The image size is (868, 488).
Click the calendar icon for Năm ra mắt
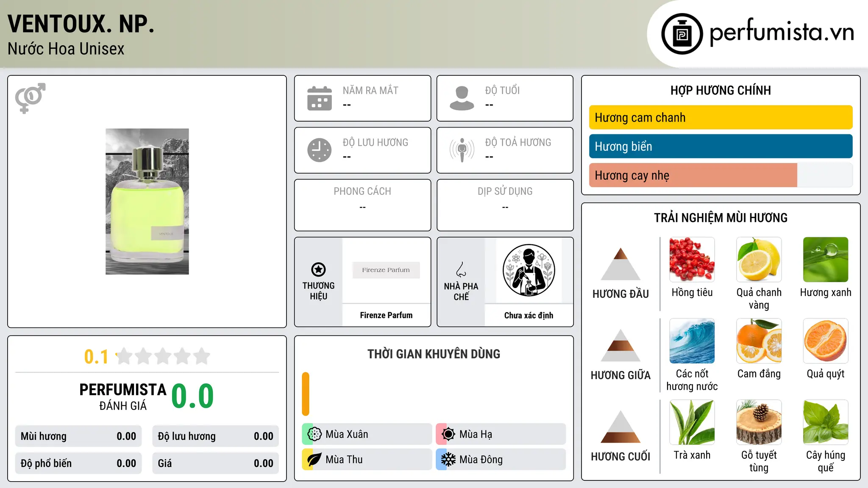click(320, 98)
